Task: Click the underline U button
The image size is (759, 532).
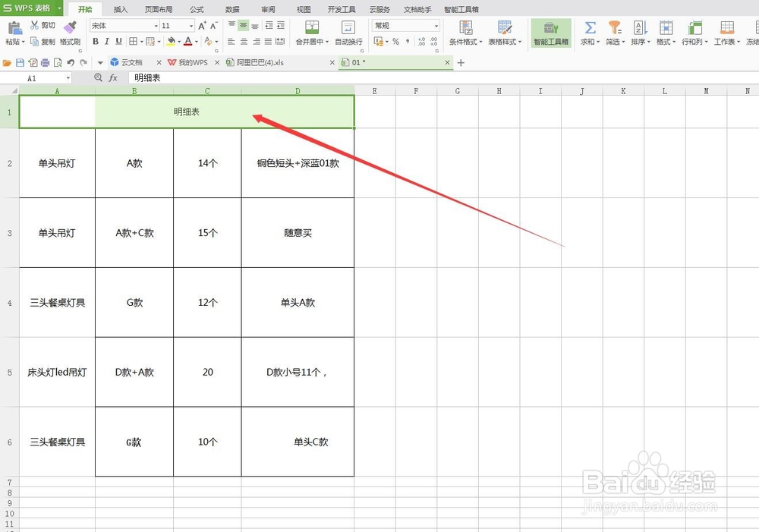Action: pyautogui.click(x=118, y=40)
